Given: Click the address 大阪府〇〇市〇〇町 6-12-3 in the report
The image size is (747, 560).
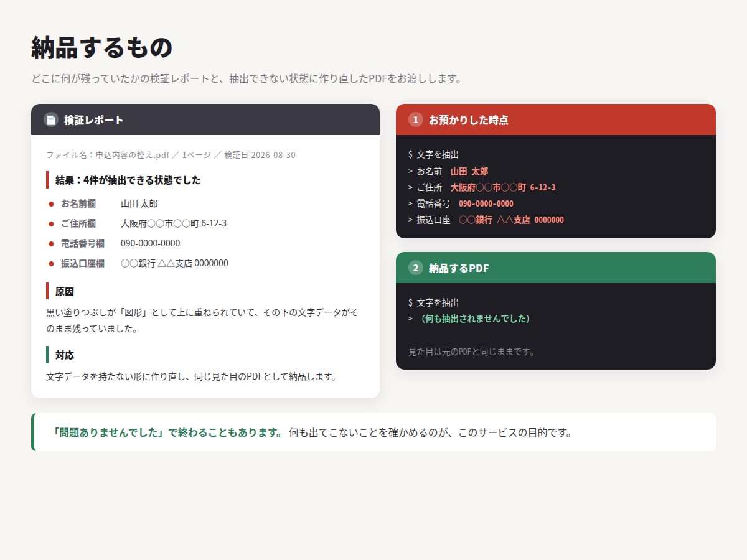Looking at the screenshot, I should [174, 223].
